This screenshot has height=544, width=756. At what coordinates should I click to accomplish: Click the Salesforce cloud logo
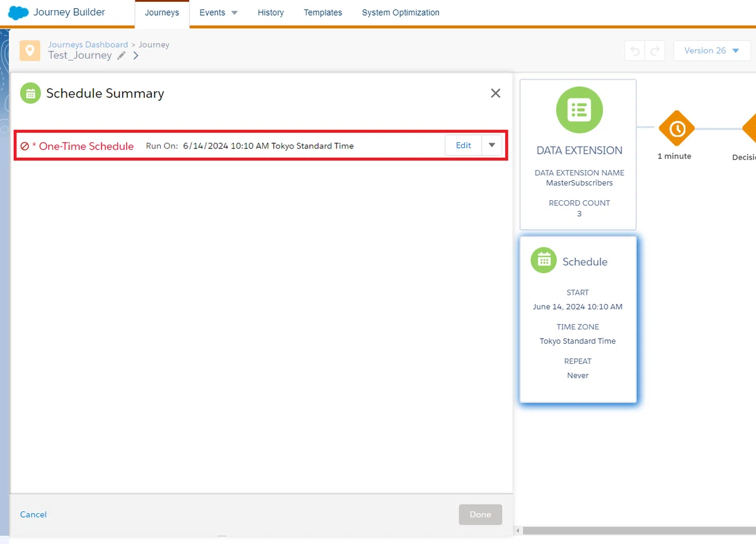click(19, 13)
